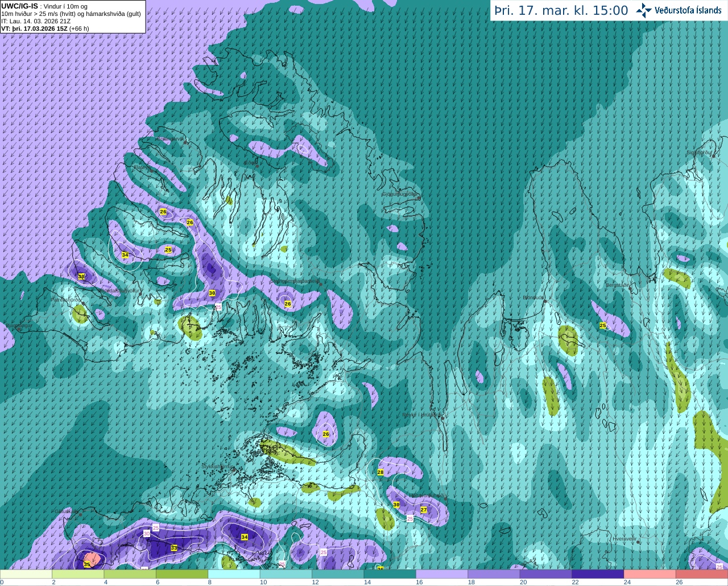Click the Gufuskálar station label
Screen dimensions: 728x586
66,511
